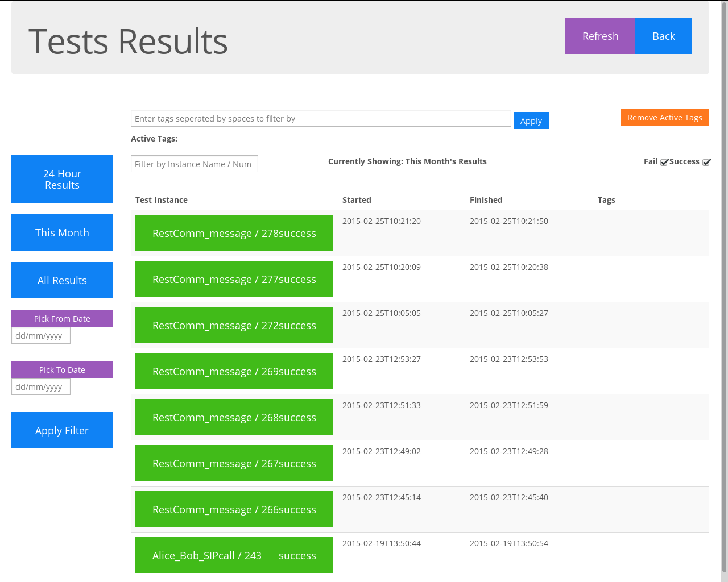This screenshot has height=582, width=728.
Task: Click the Apply Filter button
Action: (x=62, y=430)
